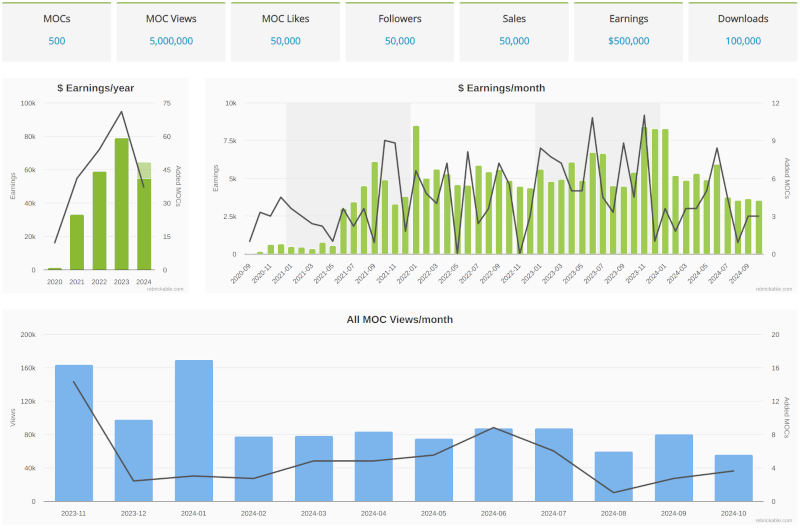Select the Downloads stat card
Screen dimensions: 800x529
pos(743,30)
